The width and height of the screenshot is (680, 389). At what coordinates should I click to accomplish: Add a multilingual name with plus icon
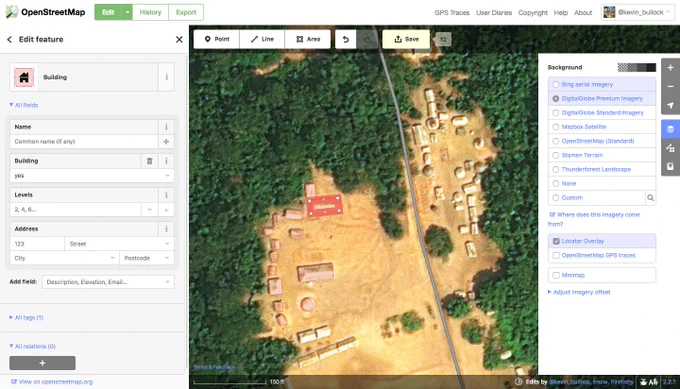pos(166,141)
